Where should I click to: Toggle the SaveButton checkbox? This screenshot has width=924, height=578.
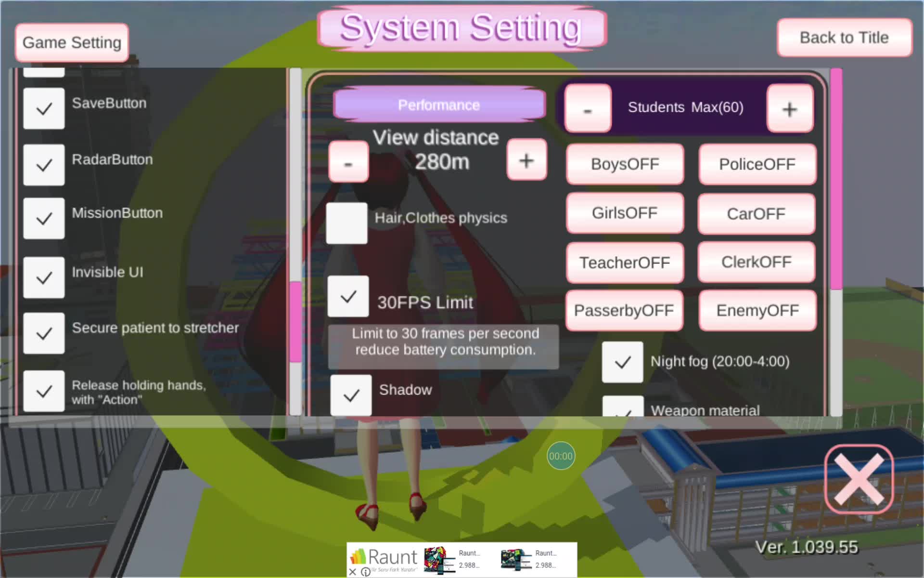[x=44, y=108]
